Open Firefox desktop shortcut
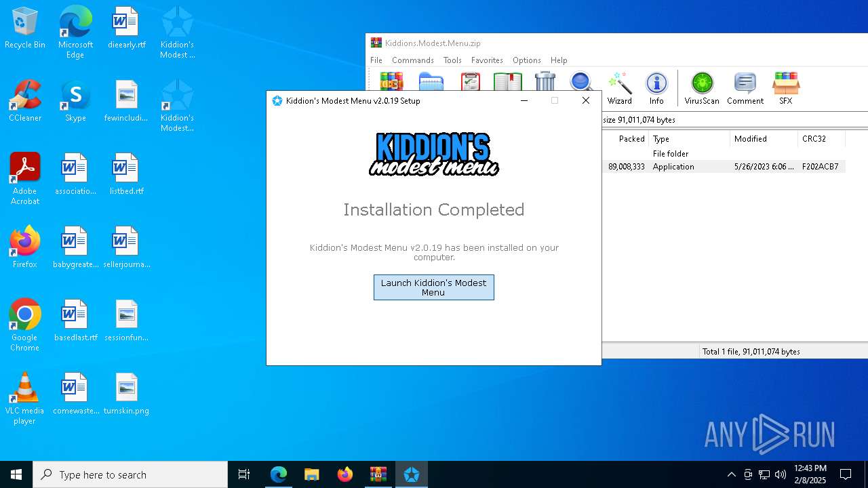868x488 pixels. tap(25, 248)
